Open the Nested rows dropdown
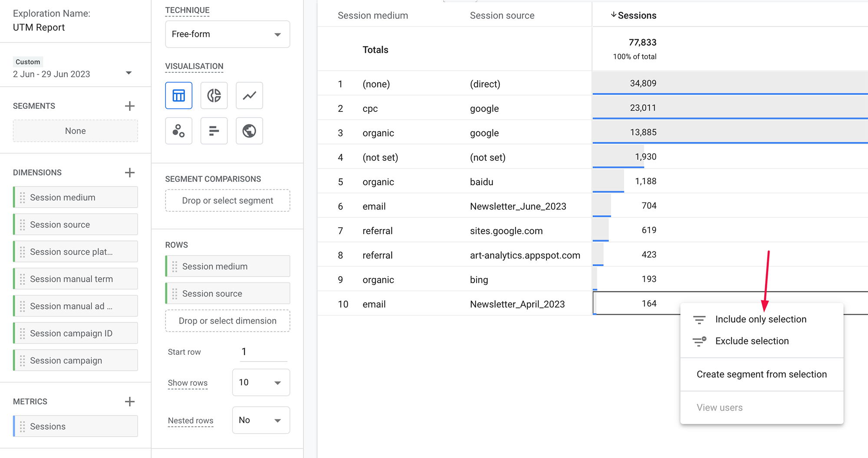This screenshot has height=458, width=868. tap(260, 420)
